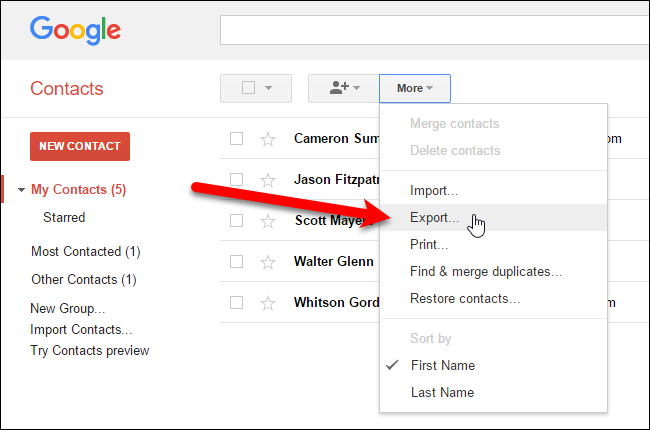
Task: Star the Scott Mayer contact
Action: pyautogui.click(x=267, y=221)
